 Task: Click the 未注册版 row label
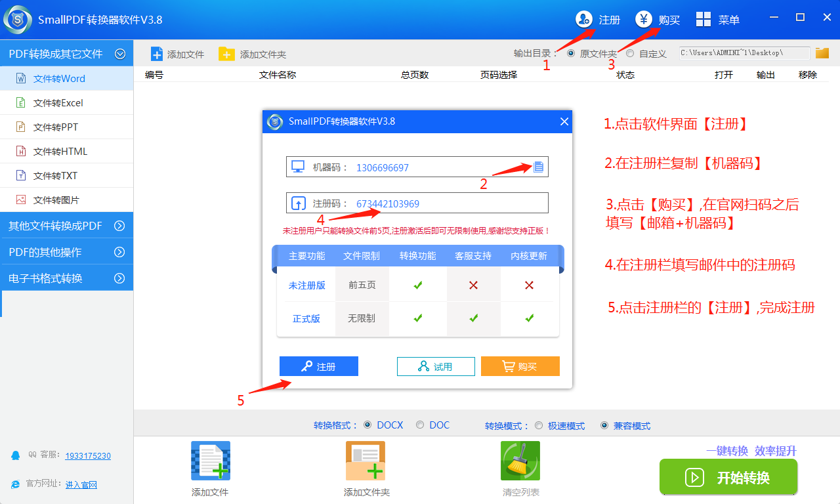coord(306,285)
